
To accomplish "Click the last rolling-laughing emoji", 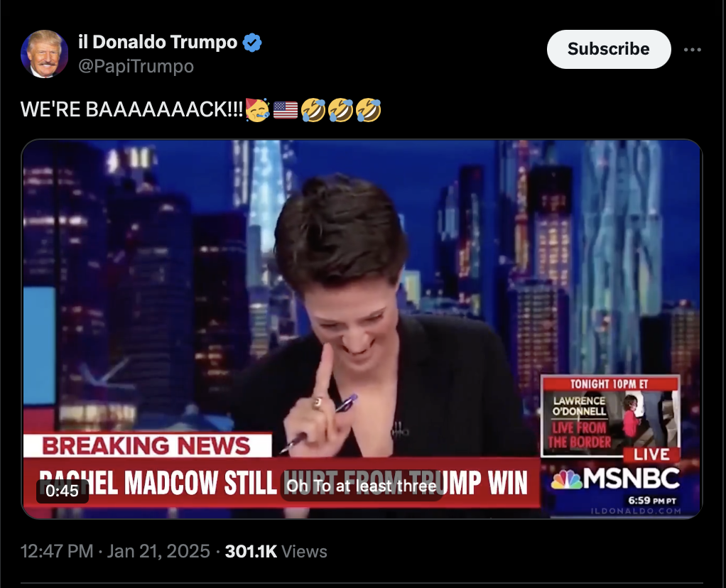I will click(x=368, y=110).
